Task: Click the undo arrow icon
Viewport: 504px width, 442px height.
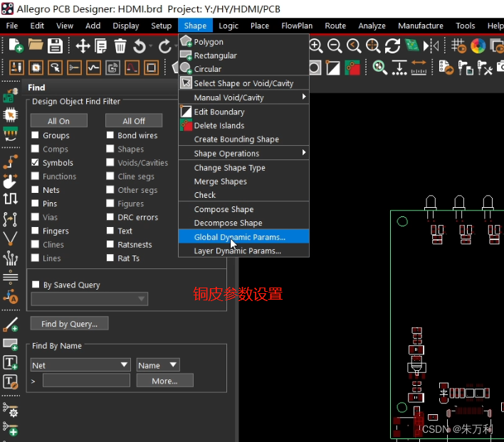Action: pos(140,46)
